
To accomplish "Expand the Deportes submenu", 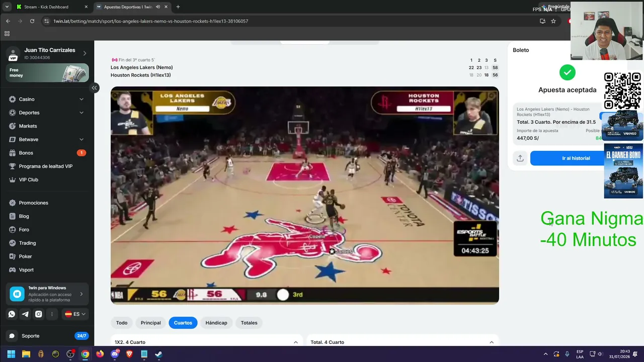I will tap(82, 113).
